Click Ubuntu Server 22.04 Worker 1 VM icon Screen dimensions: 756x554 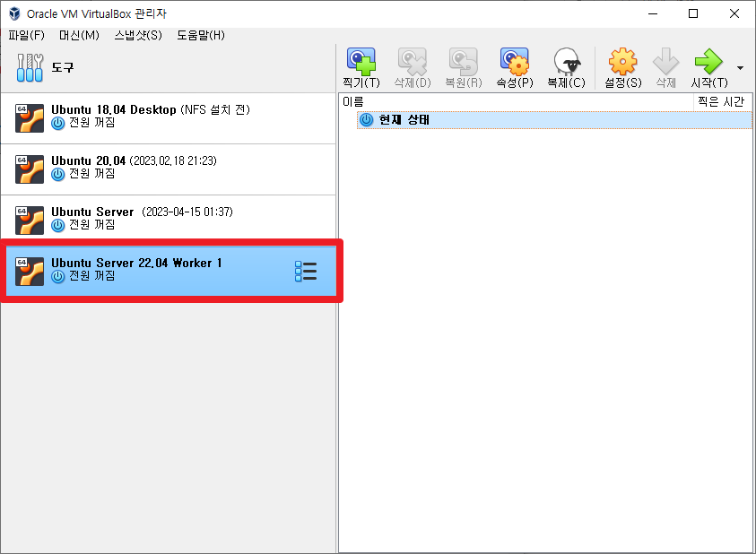30,271
